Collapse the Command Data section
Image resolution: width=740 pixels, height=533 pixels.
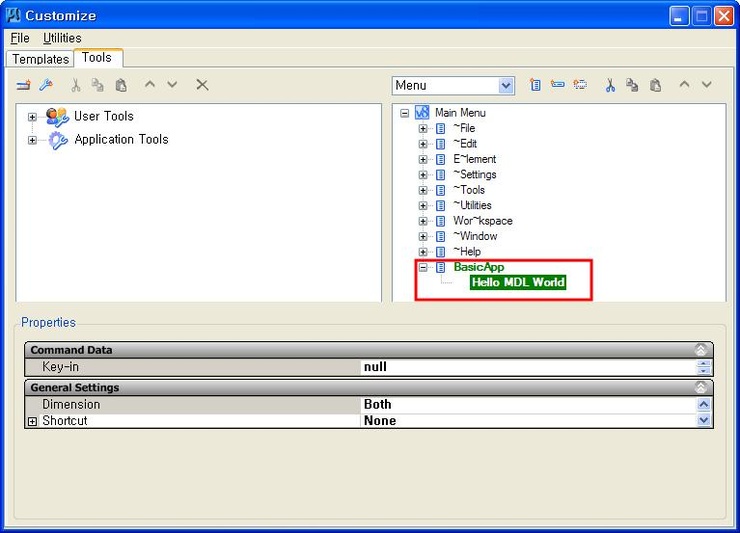point(701,350)
